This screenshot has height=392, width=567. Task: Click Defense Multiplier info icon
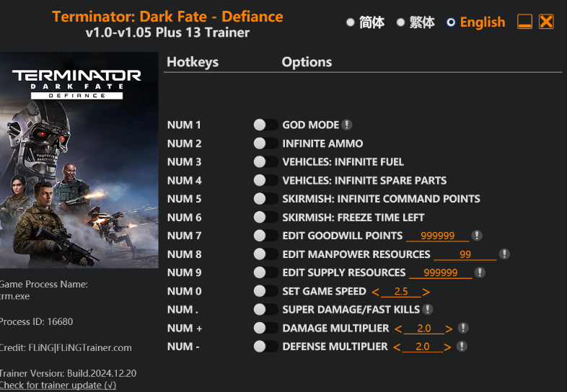point(462,347)
